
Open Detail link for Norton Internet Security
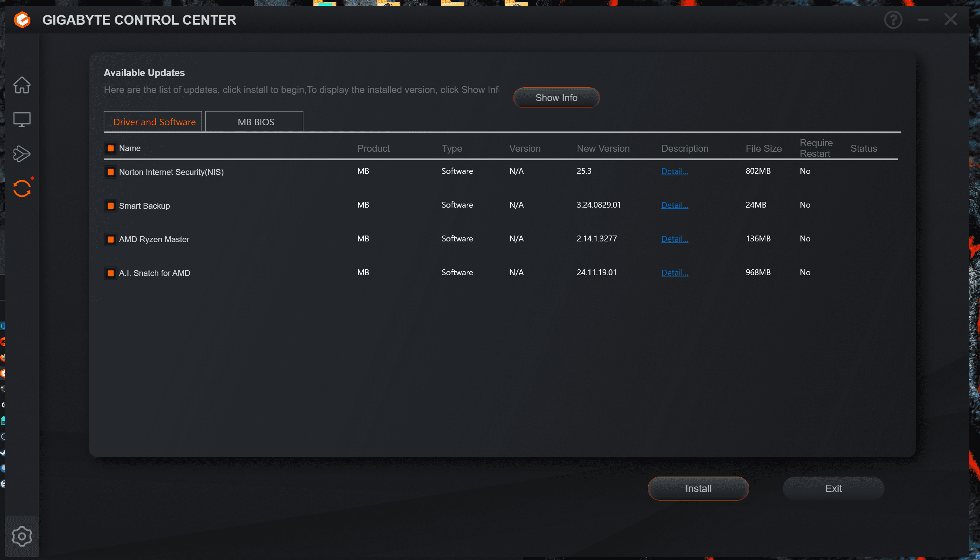(x=674, y=172)
